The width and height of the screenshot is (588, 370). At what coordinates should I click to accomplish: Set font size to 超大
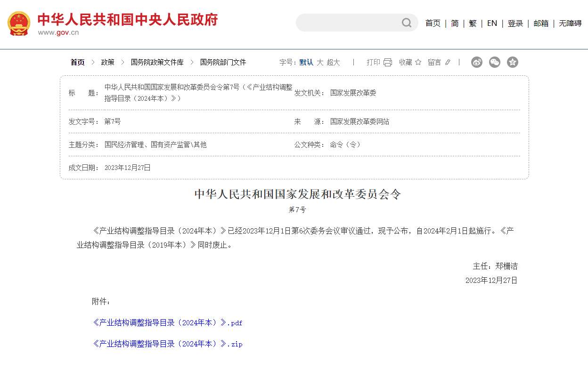333,62
